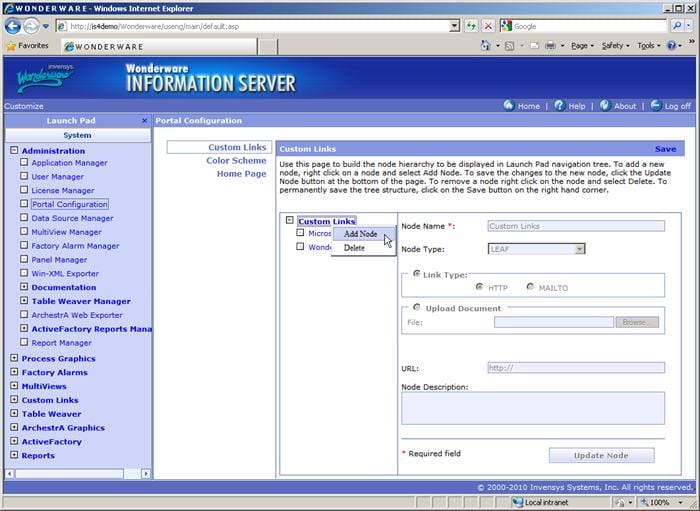700x511 pixels.
Task: Click the Update Node button
Action: (601, 455)
